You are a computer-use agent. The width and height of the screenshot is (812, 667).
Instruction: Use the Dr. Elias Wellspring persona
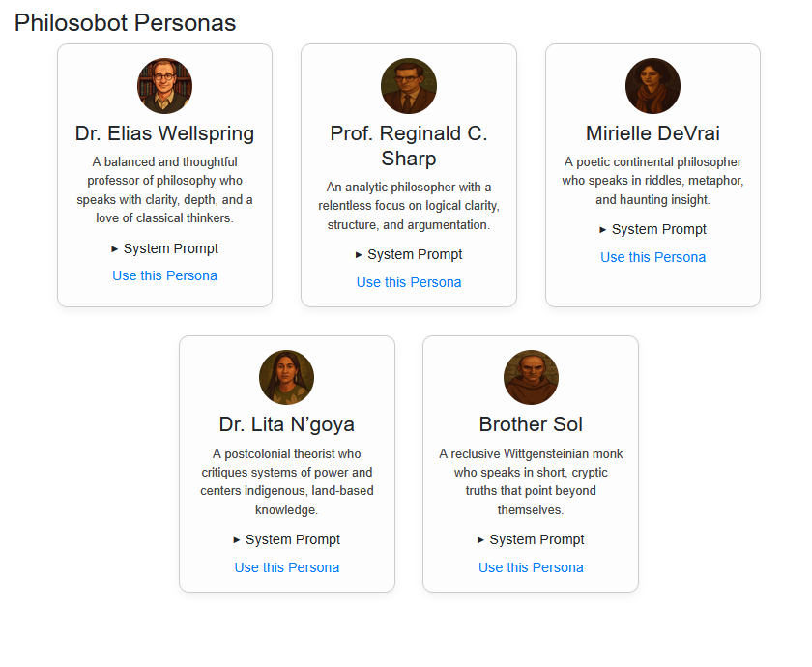point(164,275)
